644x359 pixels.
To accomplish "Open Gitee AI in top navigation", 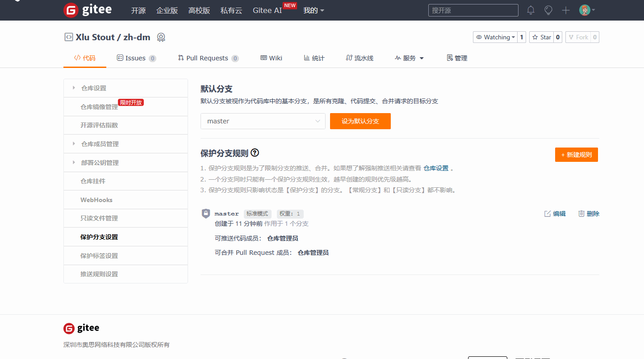I will [268, 10].
